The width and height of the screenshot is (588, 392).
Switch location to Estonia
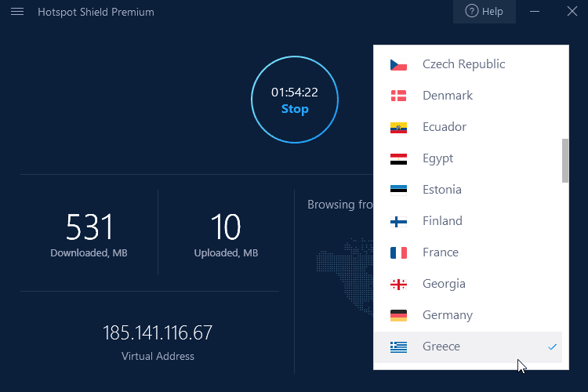pyautogui.click(x=467, y=190)
